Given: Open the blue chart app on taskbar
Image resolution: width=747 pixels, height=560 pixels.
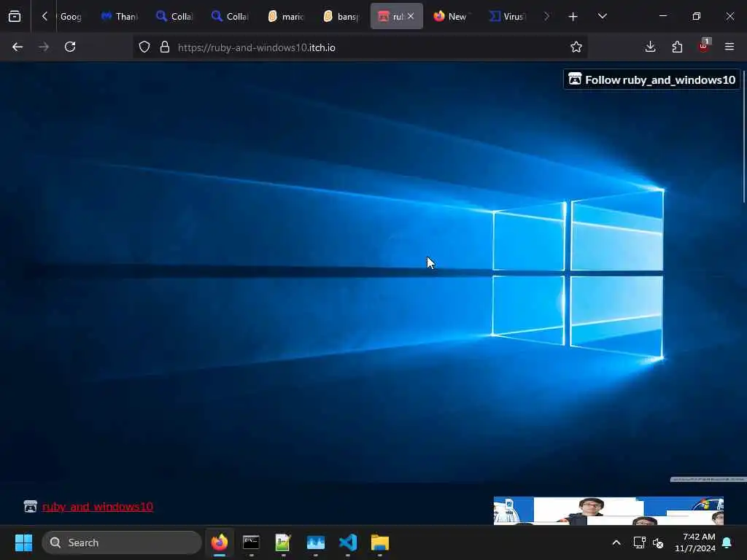Looking at the screenshot, I should pyautogui.click(x=315, y=542).
